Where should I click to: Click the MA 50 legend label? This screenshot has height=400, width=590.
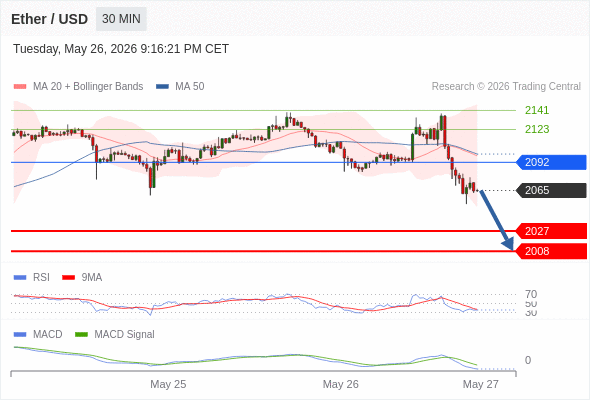click(190, 87)
